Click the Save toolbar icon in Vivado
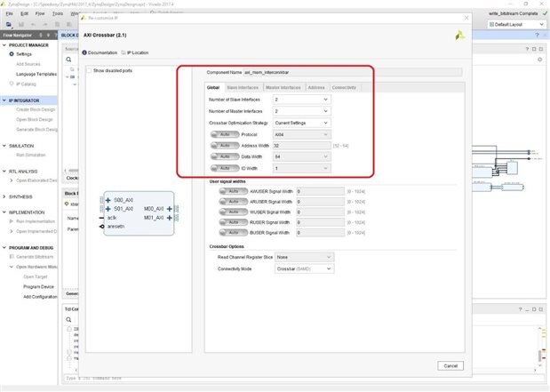The height and width of the screenshot is (392, 550). (21, 24)
